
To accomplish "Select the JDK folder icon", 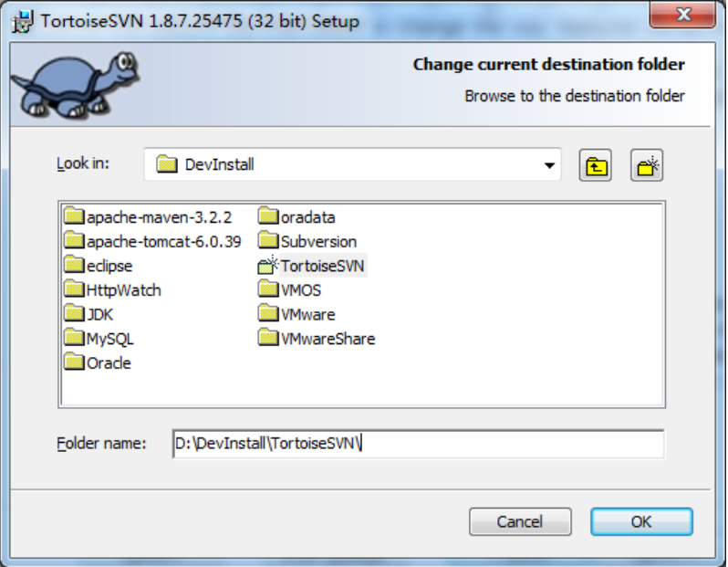I will pos(74,313).
